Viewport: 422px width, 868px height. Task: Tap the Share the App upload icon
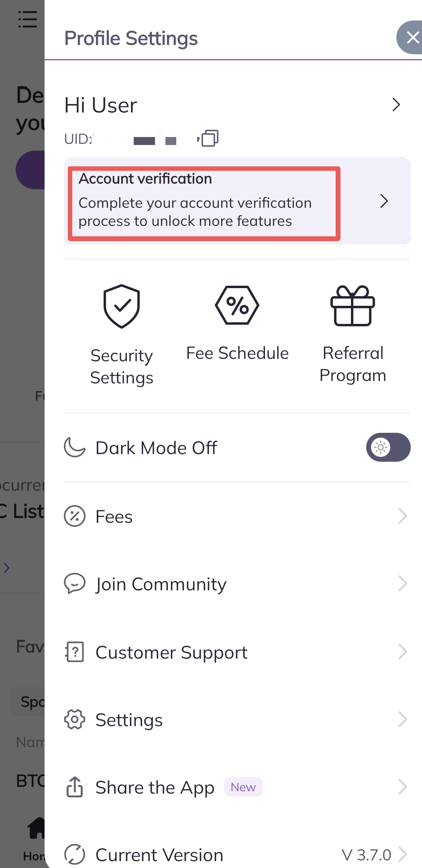pyautogui.click(x=75, y=787)
